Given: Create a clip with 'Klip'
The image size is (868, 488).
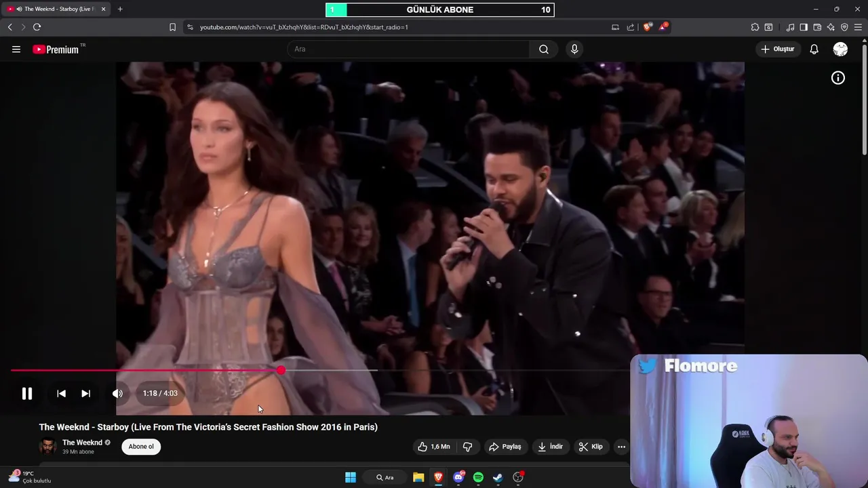Looking at the screenshot, I should 590,447.
